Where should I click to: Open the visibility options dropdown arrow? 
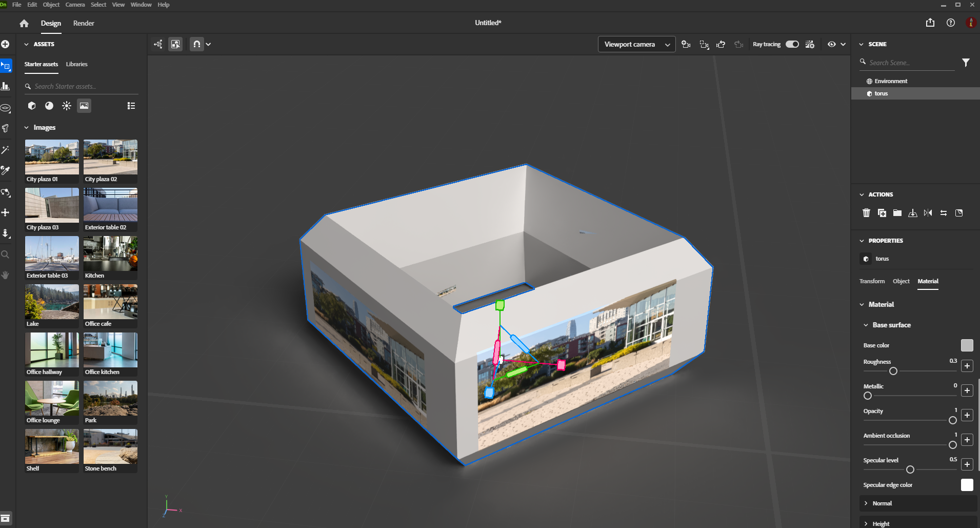pos(843,44)
